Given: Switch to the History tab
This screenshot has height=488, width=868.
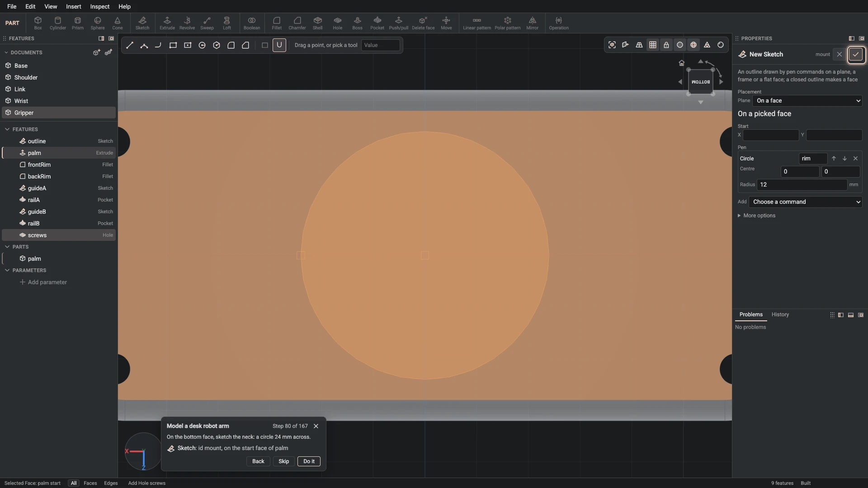Looking at the screenshot, I should click(x=780, y=314).
